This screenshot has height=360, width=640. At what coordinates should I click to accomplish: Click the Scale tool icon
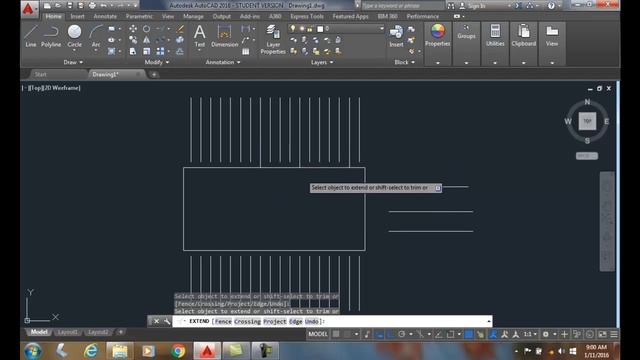pyautogui.click(x=146, y=51)
